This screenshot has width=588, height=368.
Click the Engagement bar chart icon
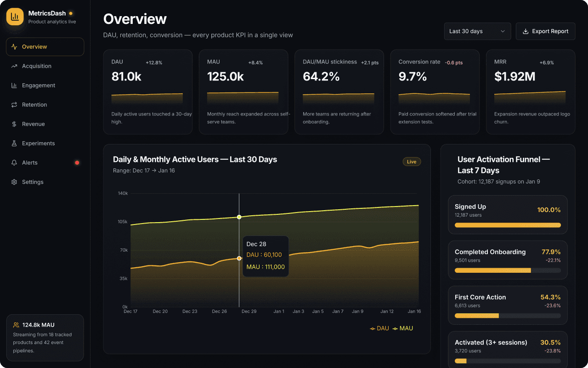pos(14,86)
